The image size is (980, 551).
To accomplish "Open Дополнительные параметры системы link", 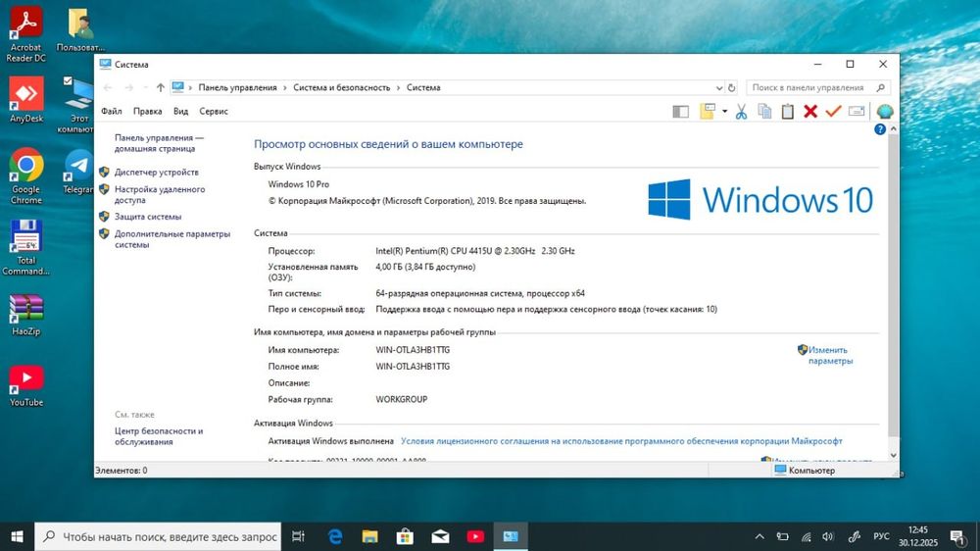I will pyautogui.click(x=171, y=239).
